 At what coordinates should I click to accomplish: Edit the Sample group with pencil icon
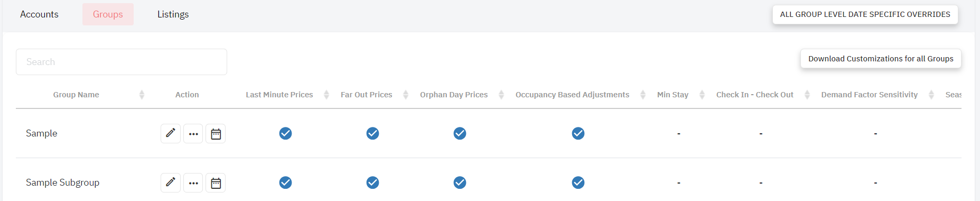[x=171, y=133]
